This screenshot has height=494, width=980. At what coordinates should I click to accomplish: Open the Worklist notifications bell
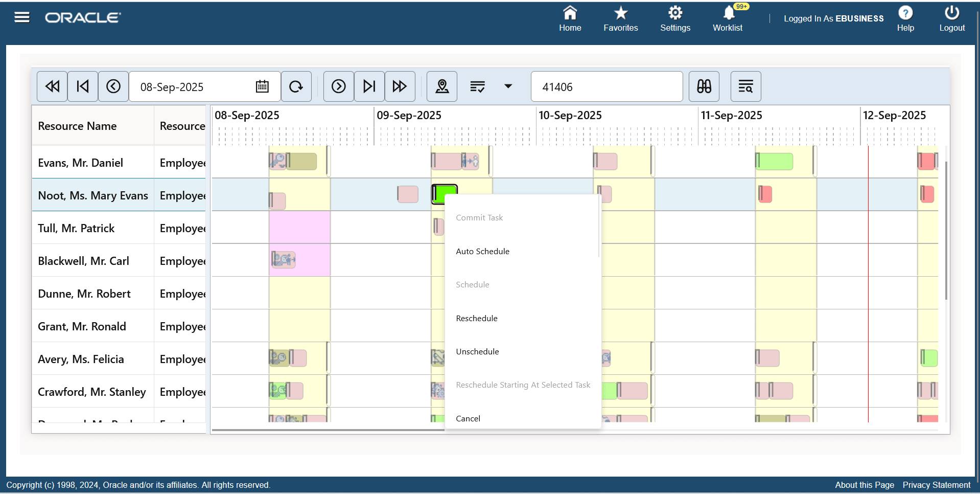click(727, 18)
